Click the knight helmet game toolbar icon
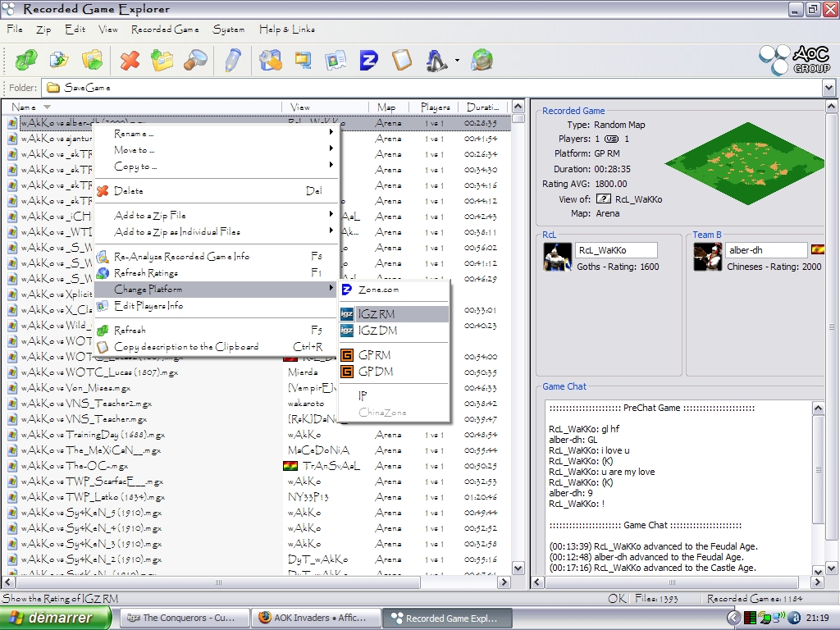This screenshot has width=840, height=630. pos(436,60)
